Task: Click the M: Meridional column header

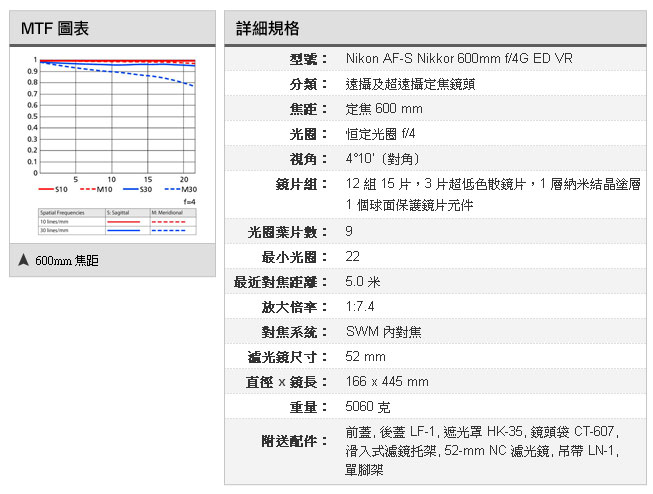Action: [x=173, y=212]
